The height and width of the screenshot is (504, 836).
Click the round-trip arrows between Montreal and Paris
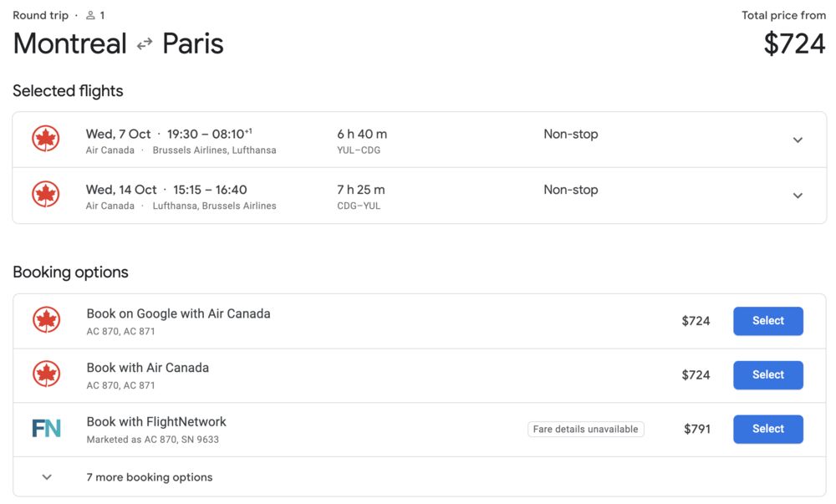(145, 43)
